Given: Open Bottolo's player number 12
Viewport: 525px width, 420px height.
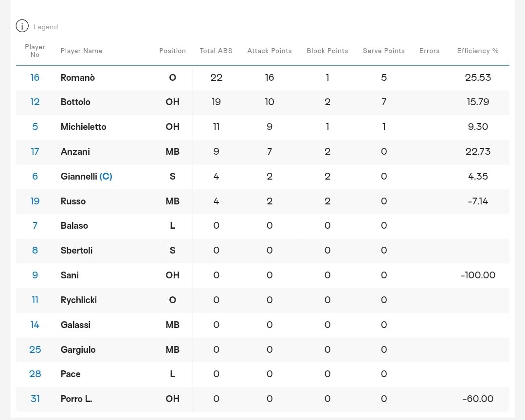Looking at the screenshot, I should pos(35,102).
